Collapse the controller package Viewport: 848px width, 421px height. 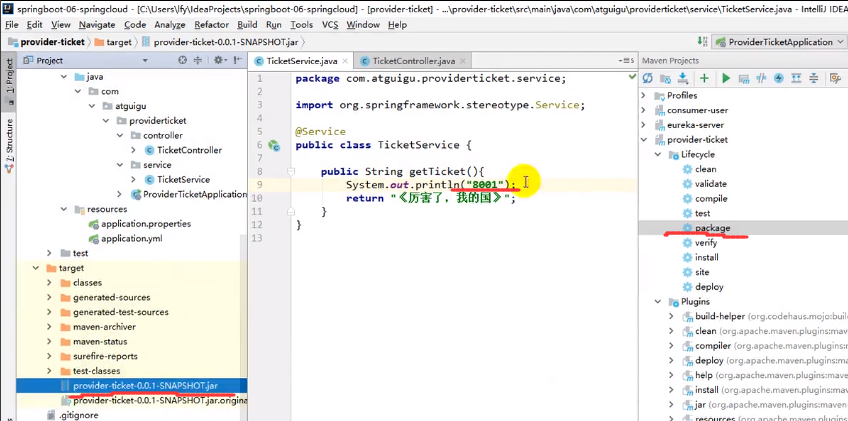point(121,135)
